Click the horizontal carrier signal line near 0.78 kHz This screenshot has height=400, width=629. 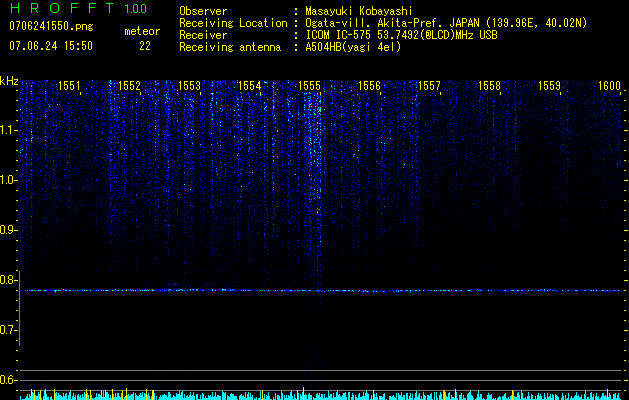point(320,290)
